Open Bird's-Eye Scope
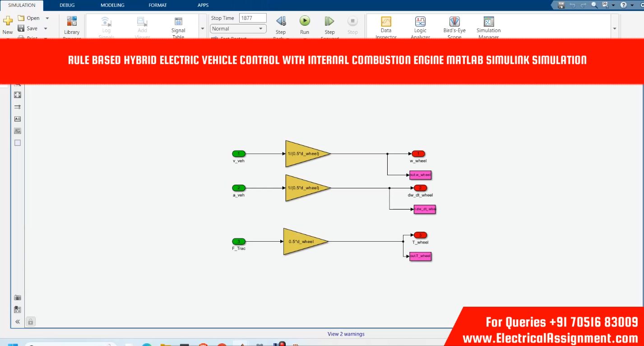Viewport: 644px width, 346px height. [454, 22]
